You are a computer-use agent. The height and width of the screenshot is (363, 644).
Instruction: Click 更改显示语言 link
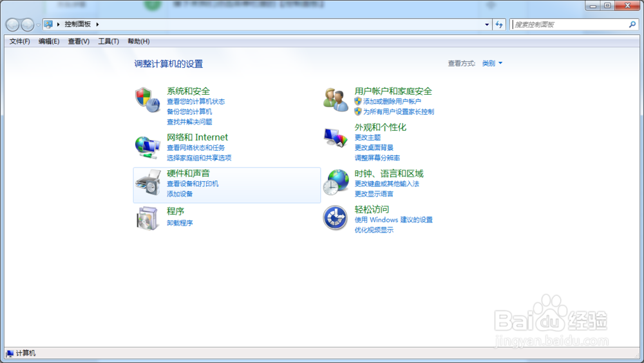tap(374, 193)
